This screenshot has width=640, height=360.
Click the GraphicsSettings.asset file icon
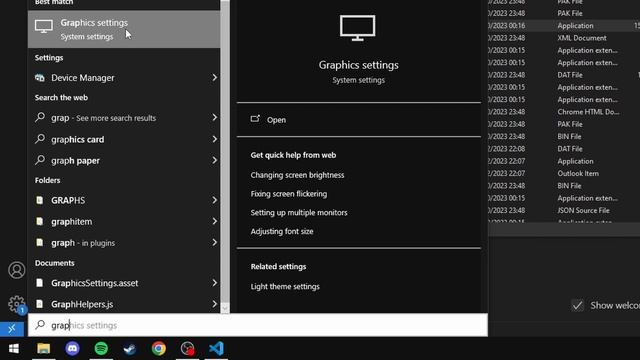[x=40, y=283]
